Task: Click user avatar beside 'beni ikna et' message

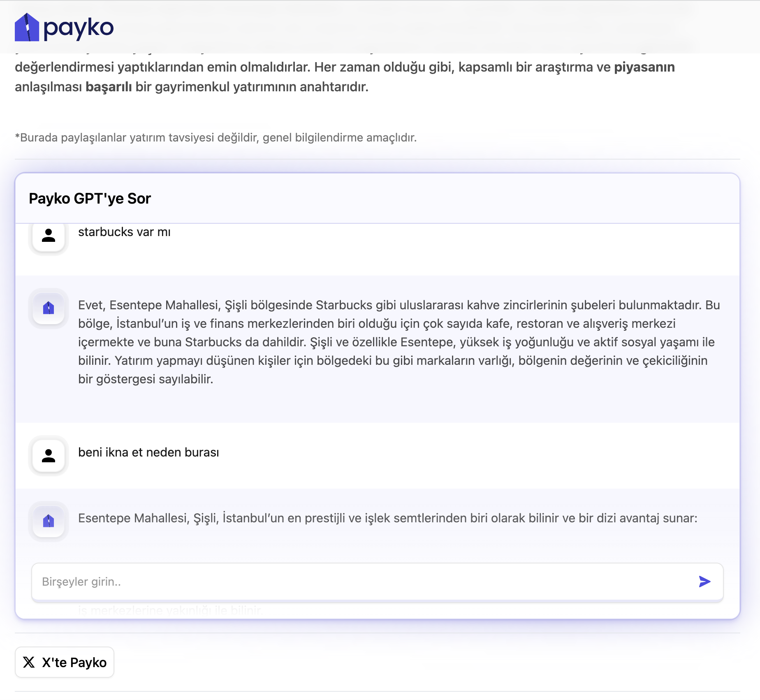Action: click(49, 456)
